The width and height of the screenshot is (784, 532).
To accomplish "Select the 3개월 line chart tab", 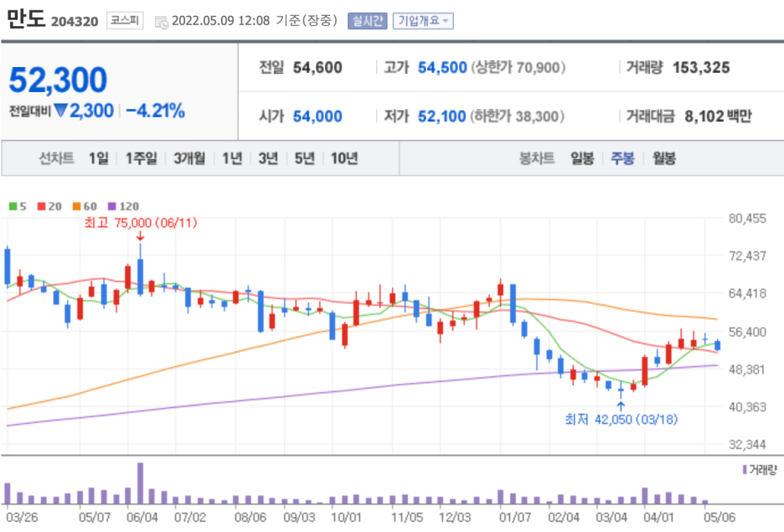I will [x=189, y=158].
